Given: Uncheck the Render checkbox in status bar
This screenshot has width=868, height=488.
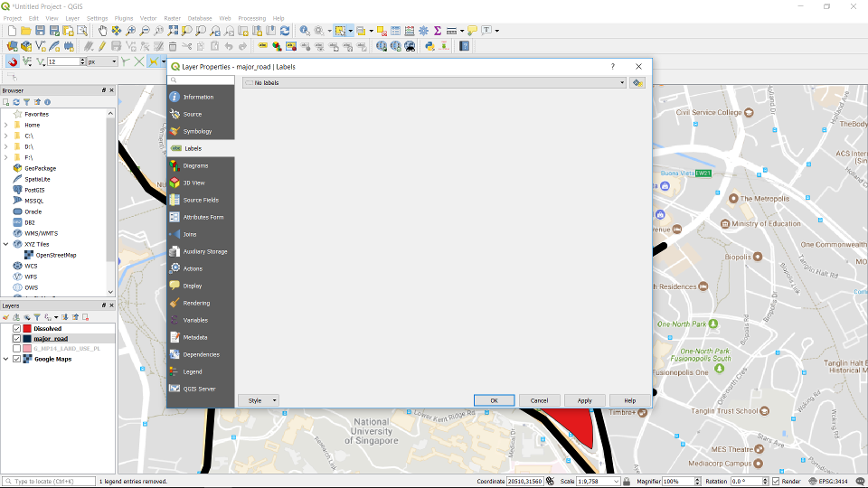Looking at the screenshot, I should click(776, 482).
